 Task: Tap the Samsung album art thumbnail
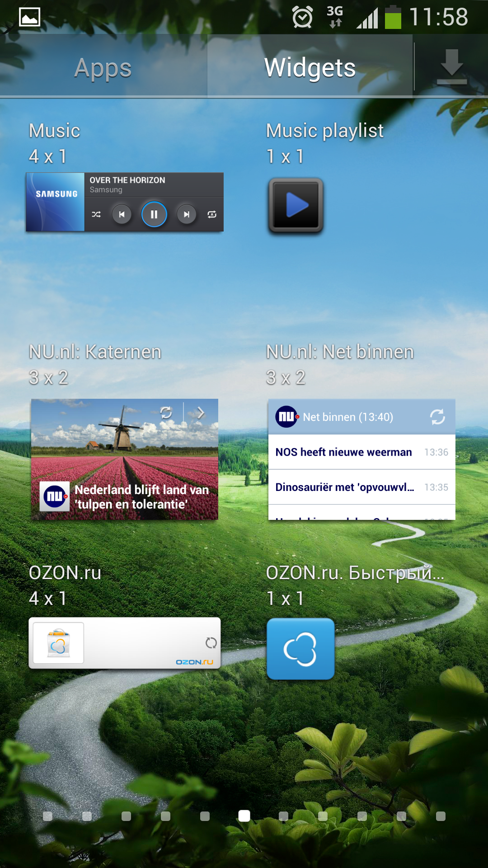56,202
